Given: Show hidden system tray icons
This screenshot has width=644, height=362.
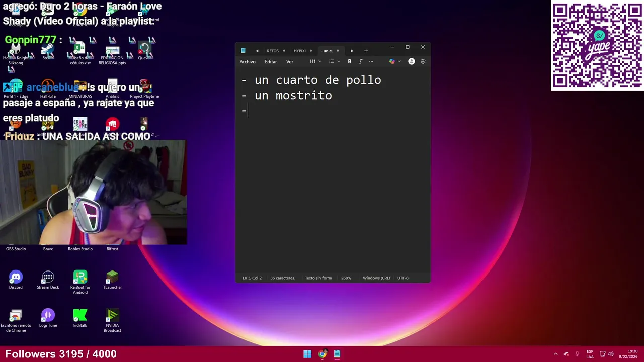Looking at the screenshot, I should click(555, 354).
